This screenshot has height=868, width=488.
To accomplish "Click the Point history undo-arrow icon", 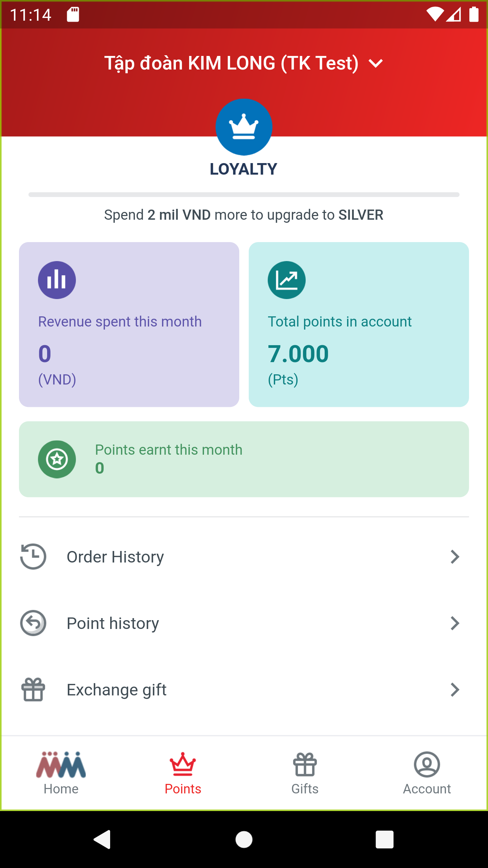I will tap(33, 623).
